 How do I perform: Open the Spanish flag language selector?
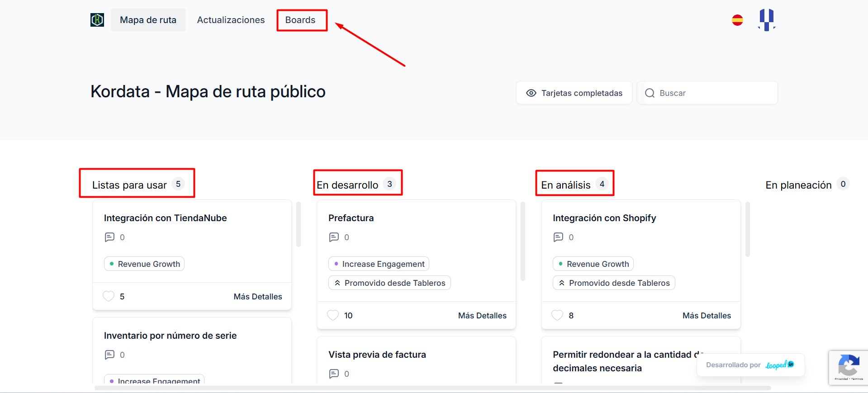point(737,20)
